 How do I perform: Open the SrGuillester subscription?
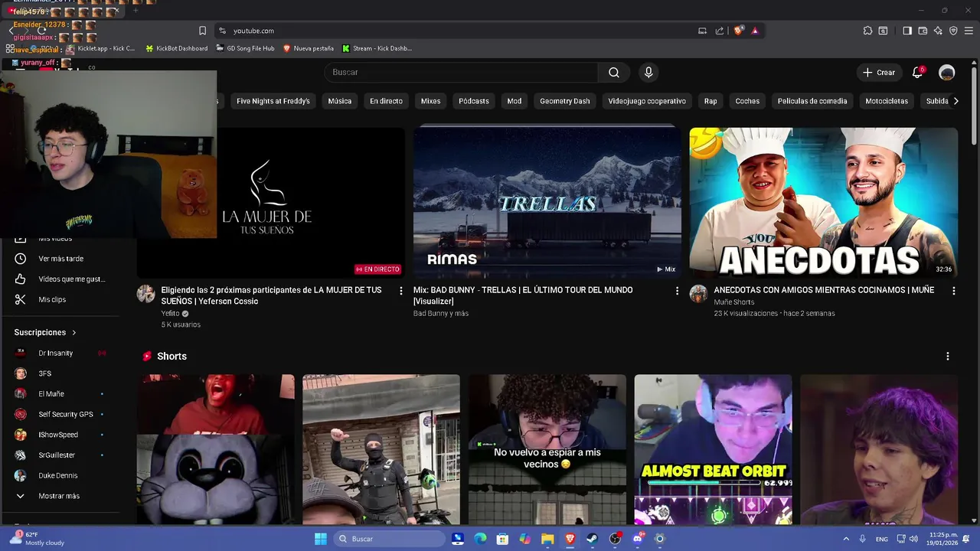pos(61,455)
